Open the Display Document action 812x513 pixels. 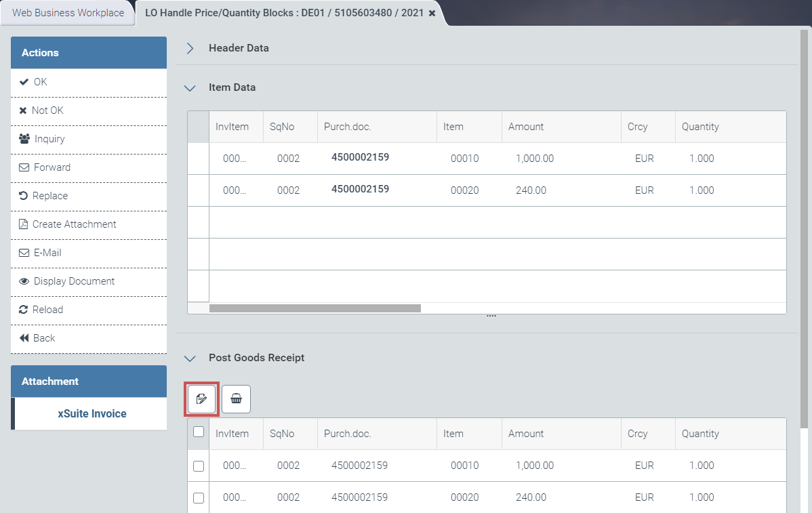coord(74,281)
